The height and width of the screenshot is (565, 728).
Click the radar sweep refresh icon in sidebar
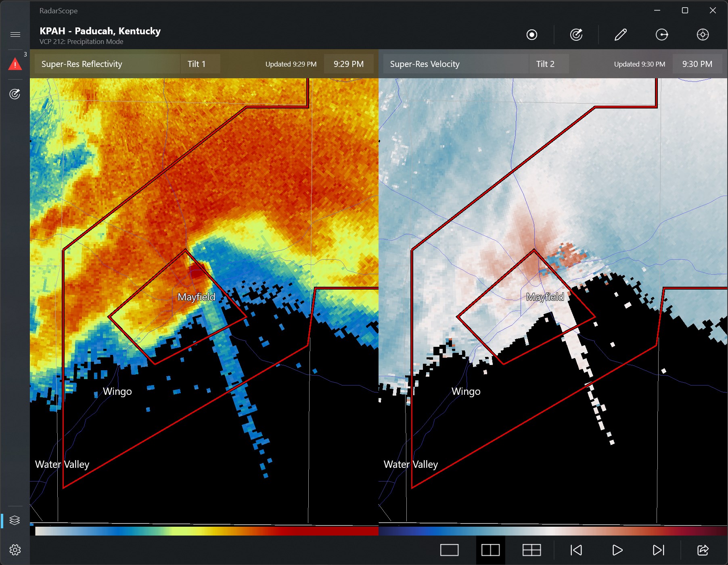pyautogui.click(x=15, y=94)
